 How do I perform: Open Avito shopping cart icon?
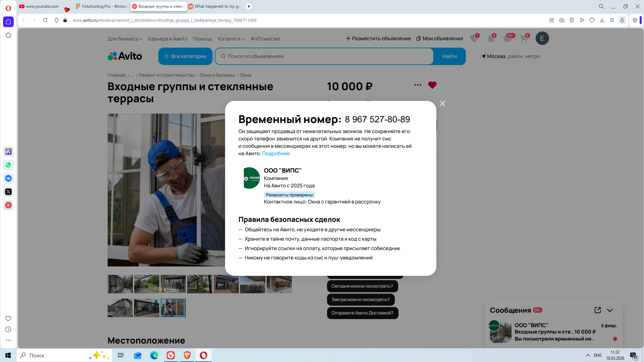point(524,39)
